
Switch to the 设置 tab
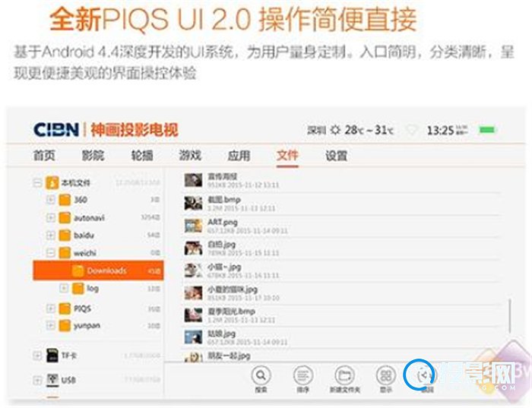coord(336,156)
